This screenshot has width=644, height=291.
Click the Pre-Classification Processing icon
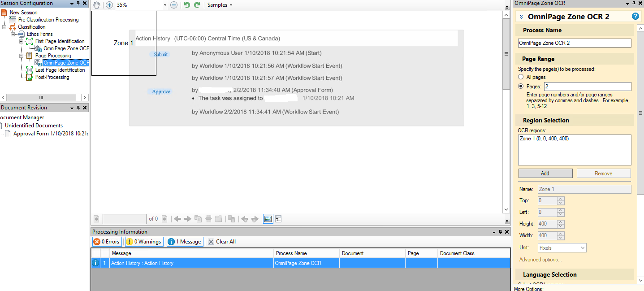[13, 20]
